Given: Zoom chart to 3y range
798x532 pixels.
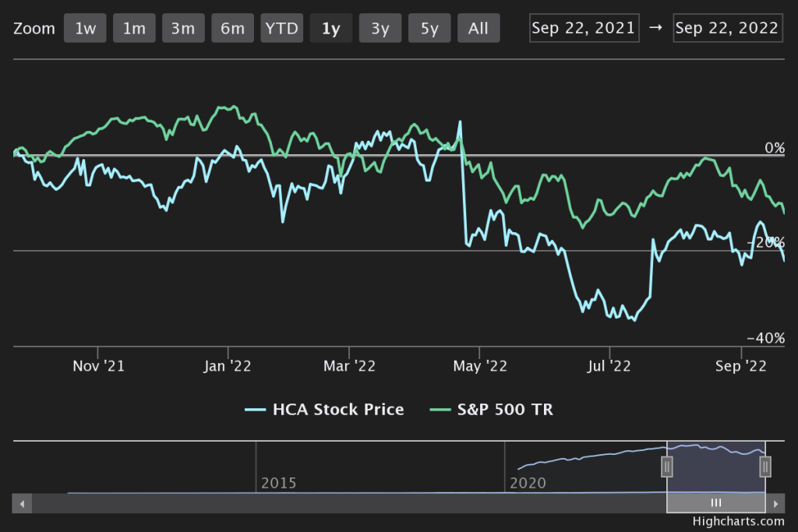Looking at the screenshot, I should click(380, 29).
